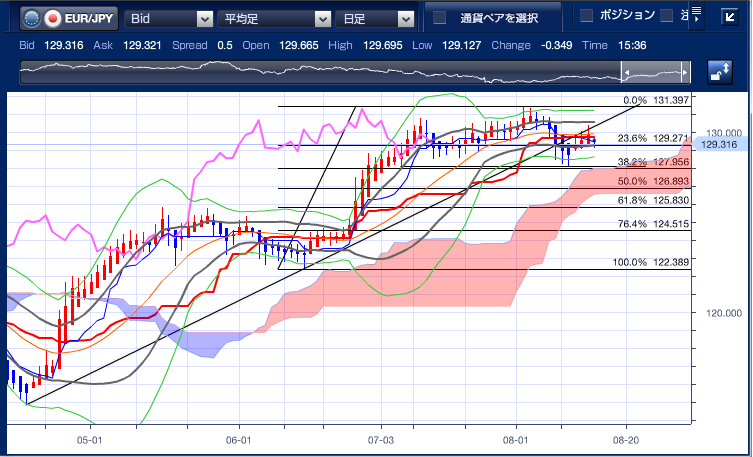Screen dimensions: 753x457
Task: Click the overview price history navigator line
Action: pyautogui.click(x=355, y=72)
